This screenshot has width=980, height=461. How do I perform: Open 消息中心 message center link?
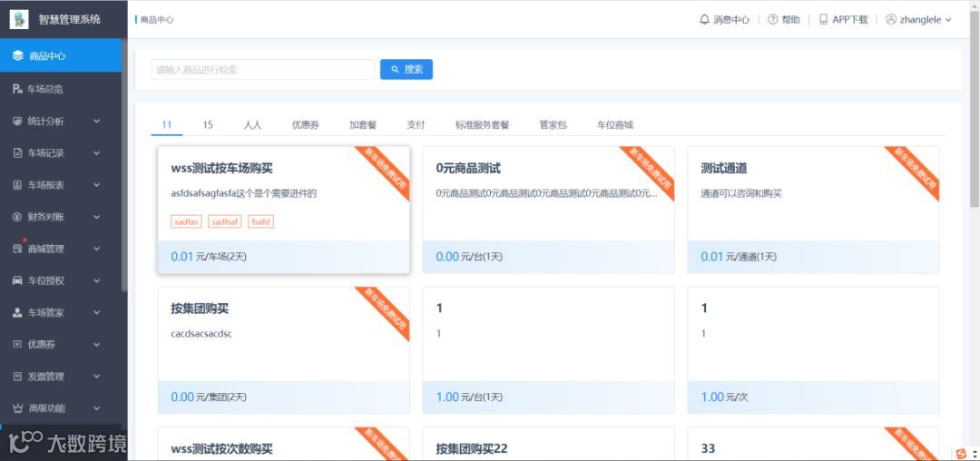[731, 19]
